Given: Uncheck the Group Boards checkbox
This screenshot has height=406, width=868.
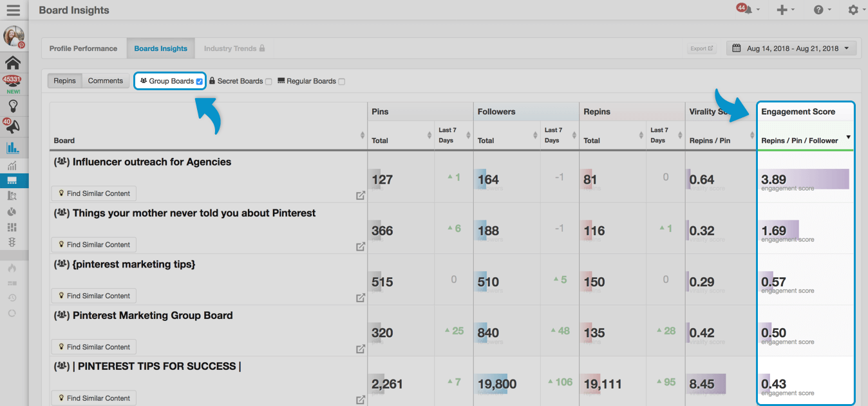Looking at the screenshot, I should 200,81.
